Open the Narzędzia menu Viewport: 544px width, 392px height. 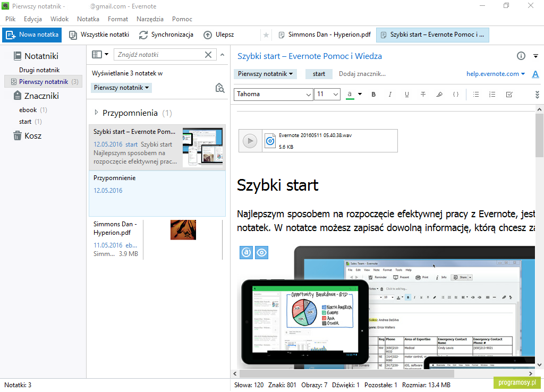coord(150,19)
